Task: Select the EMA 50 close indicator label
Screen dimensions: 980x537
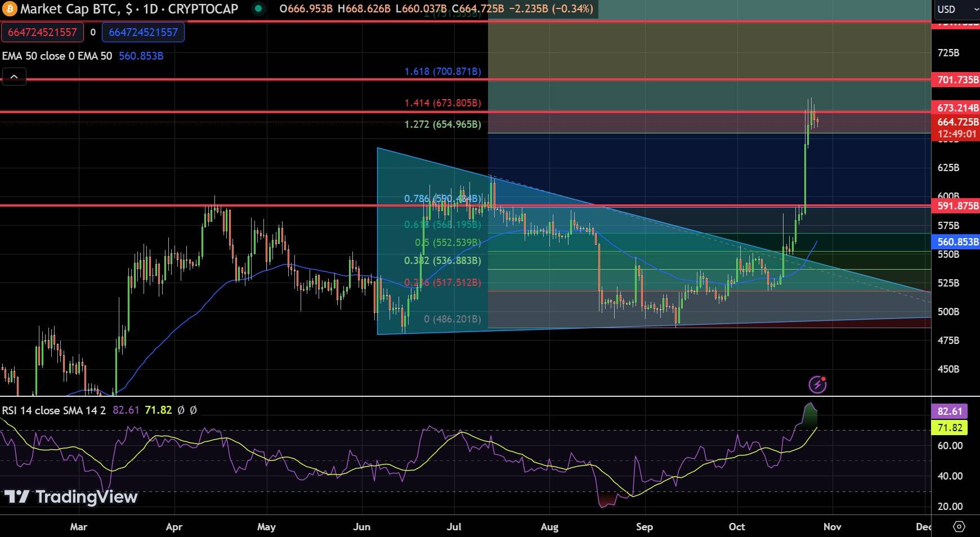Action: [57, 56]
